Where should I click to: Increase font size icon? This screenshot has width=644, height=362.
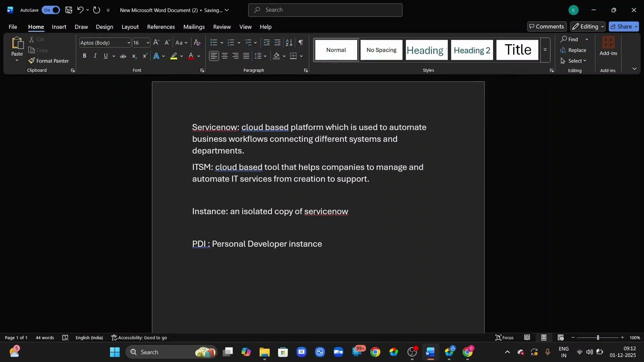point(156,43)
